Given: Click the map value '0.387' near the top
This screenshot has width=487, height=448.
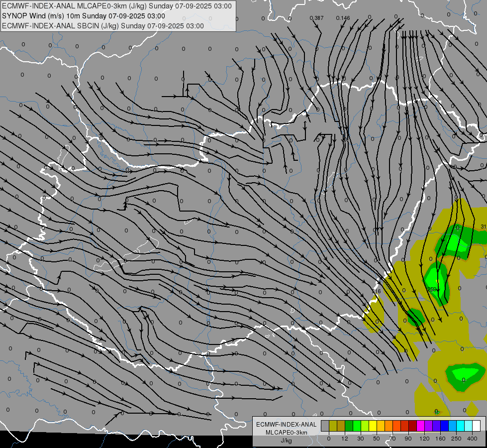Looking at the screenshot, I should 316,18.
